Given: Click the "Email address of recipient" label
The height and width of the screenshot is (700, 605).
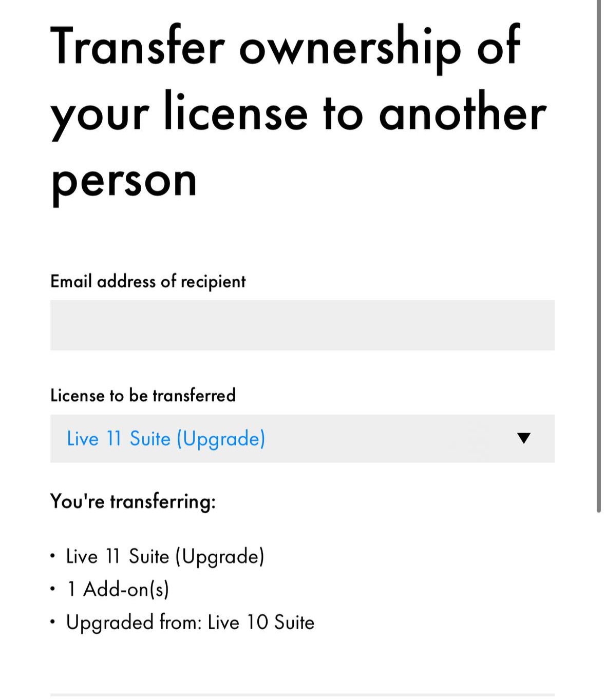Looking at the screenshot, I should (148, 281).
